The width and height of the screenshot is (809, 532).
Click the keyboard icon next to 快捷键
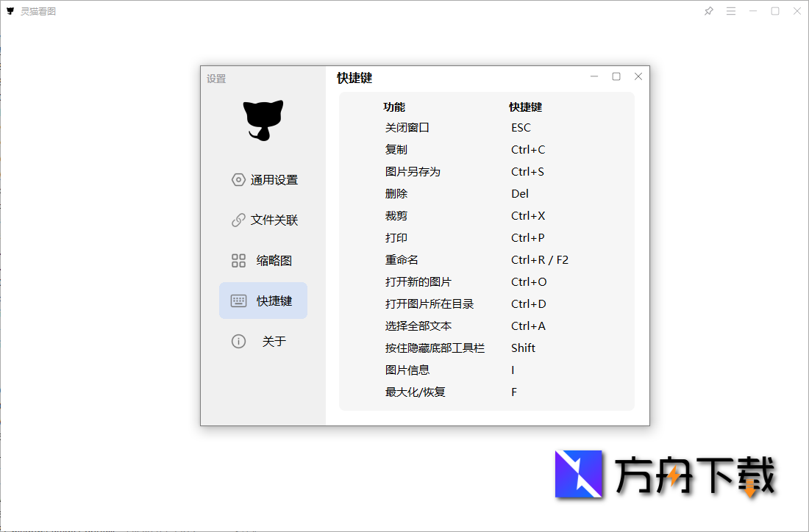(238, 301)
